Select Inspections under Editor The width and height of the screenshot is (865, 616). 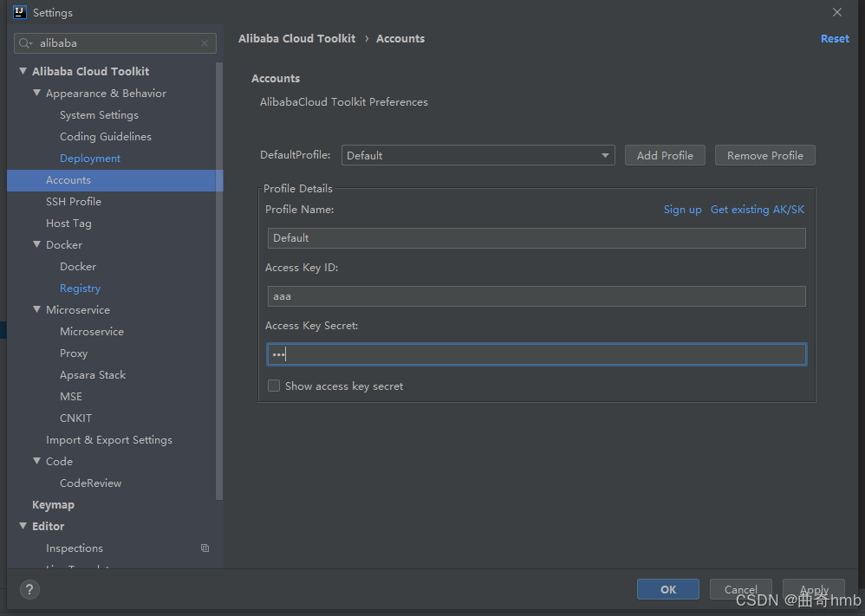point(75,548)
